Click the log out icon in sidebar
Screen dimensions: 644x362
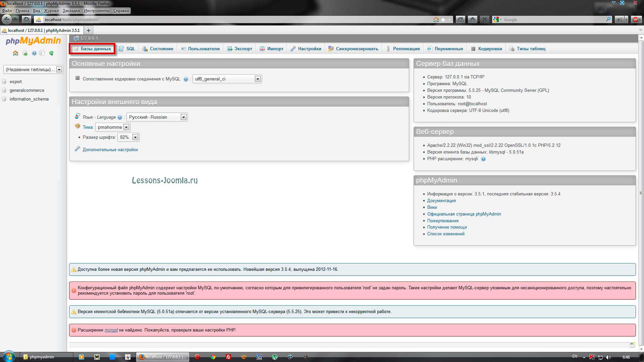click(25, 53)
